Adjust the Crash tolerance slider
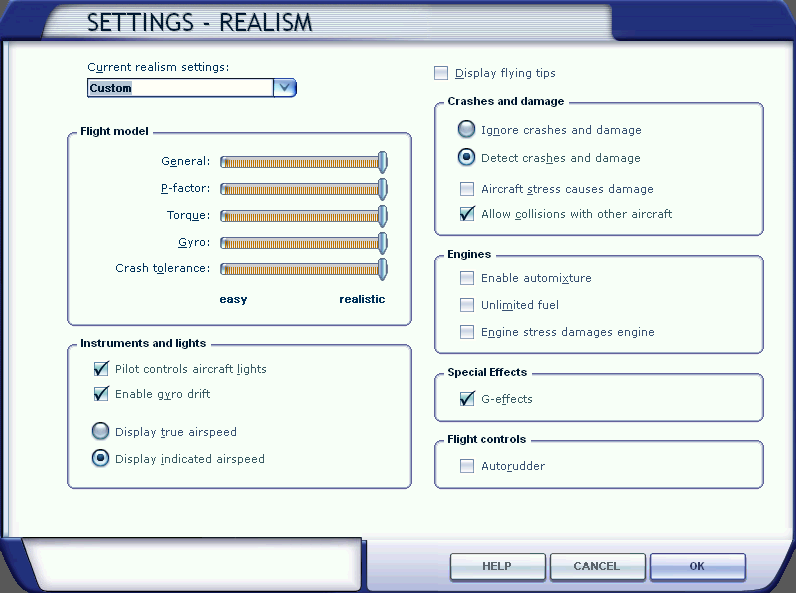Image resolution: width=796 pixels, height=593 pixels. [304, 269]
